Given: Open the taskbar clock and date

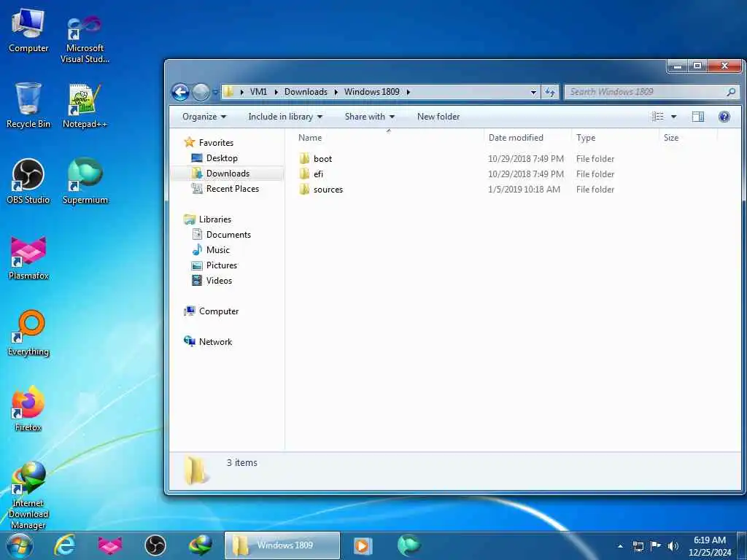Looking at the screenshot, I should [710, 546].
